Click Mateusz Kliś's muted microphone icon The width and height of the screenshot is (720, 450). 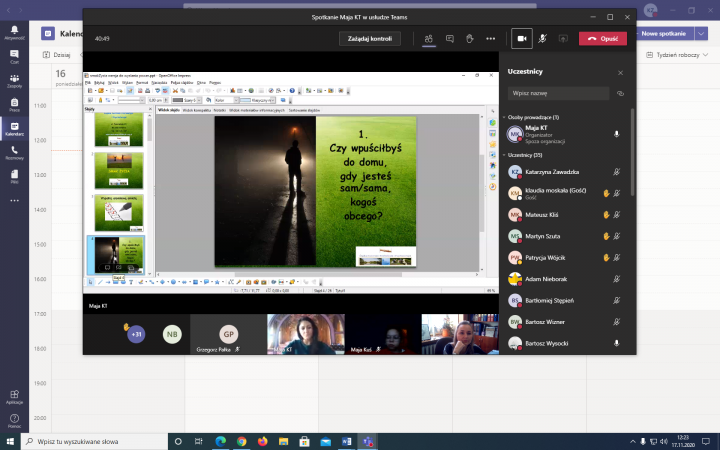[617, 214]
